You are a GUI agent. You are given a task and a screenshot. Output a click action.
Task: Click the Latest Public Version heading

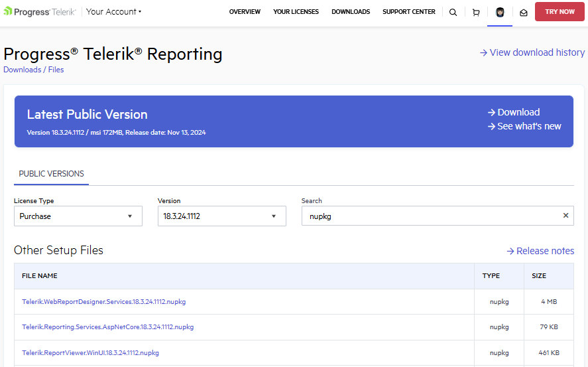(x=87, y=114)
